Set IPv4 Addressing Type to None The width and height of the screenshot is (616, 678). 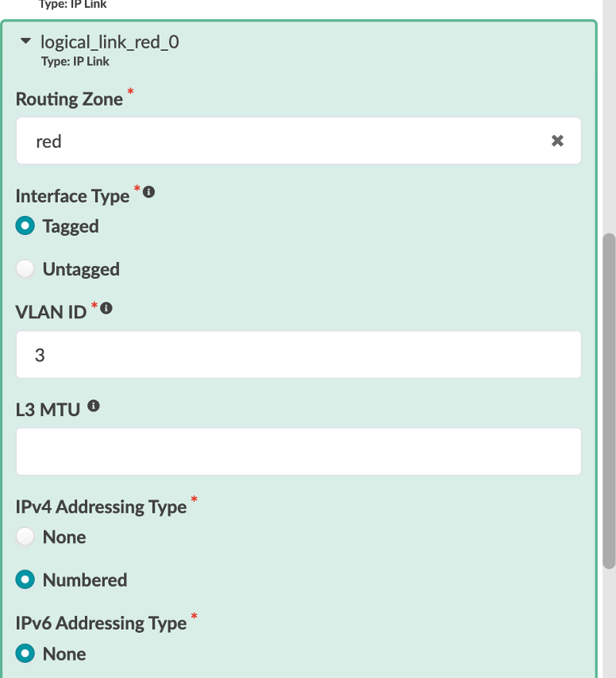coord(26,537)
